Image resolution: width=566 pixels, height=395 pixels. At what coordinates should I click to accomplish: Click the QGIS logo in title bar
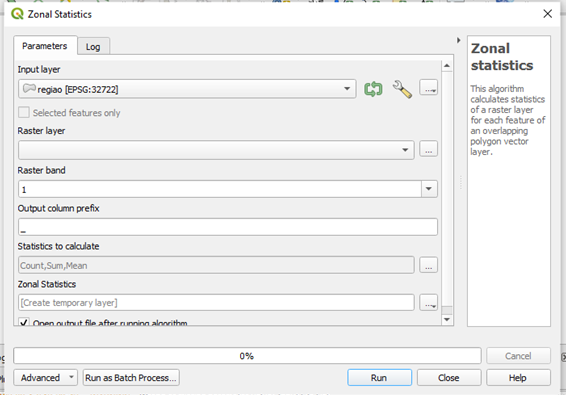(x=17, y=14)
